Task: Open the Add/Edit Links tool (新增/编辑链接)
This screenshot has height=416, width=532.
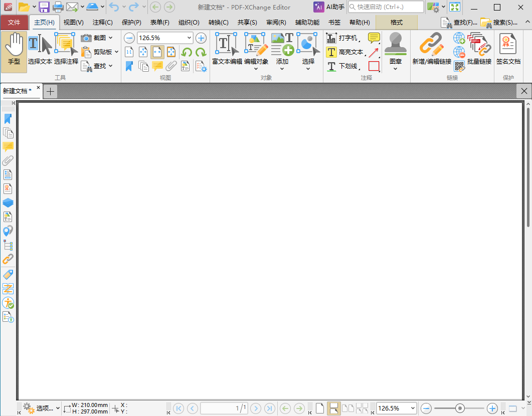Action: click(432, 49)
